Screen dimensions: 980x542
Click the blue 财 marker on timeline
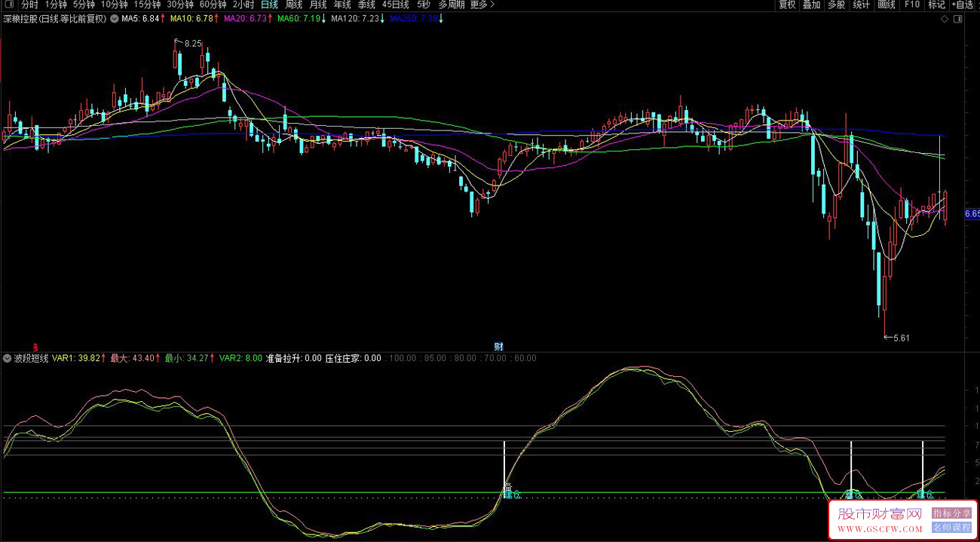coord(498,346)
